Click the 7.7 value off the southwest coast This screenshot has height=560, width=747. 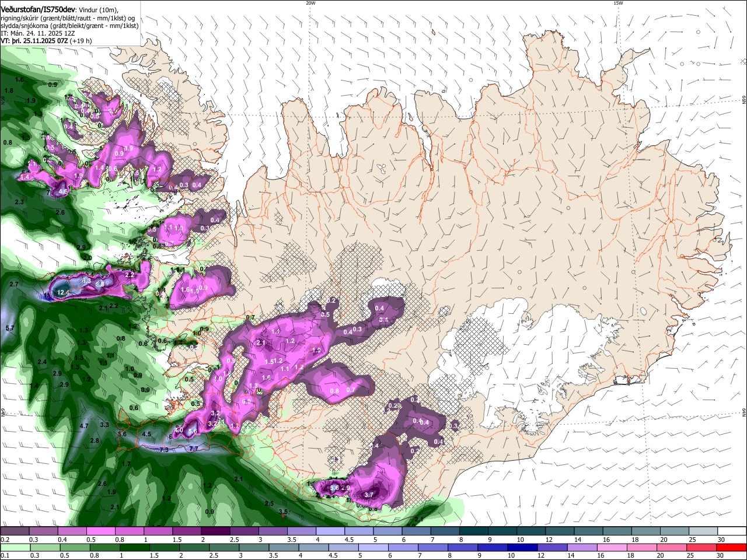194,449
